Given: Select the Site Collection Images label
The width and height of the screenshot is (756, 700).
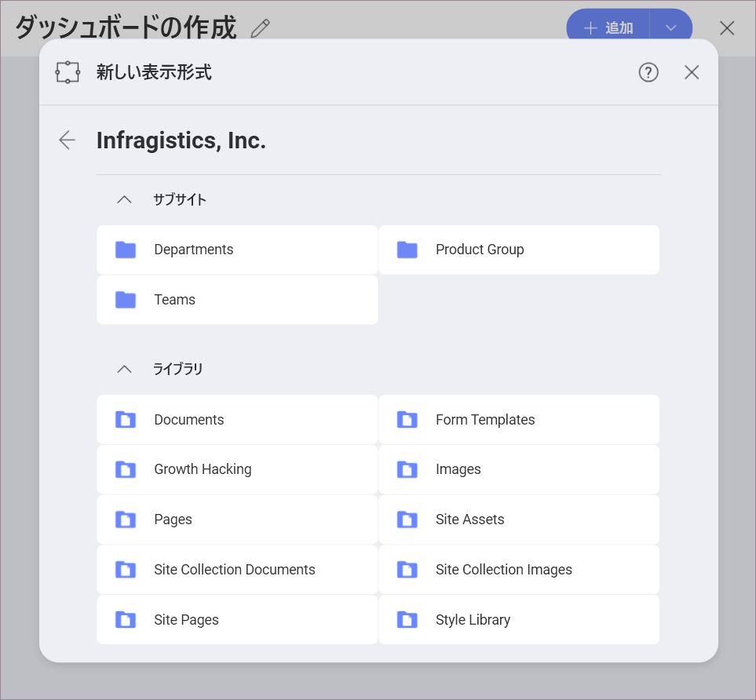Looking at the screenshot, I should (x=504, y=570).
